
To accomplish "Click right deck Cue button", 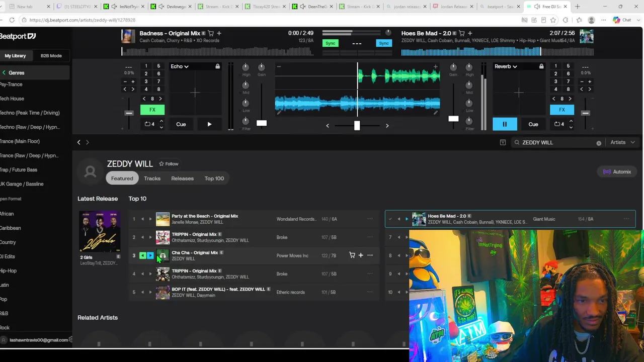I will pyautogui.click(x=533, y=124).
